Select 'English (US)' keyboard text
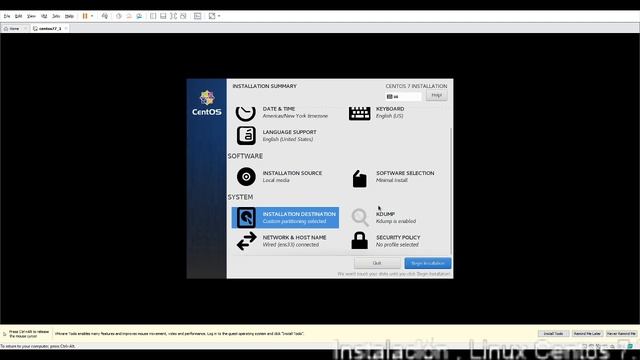 point(389,116)
